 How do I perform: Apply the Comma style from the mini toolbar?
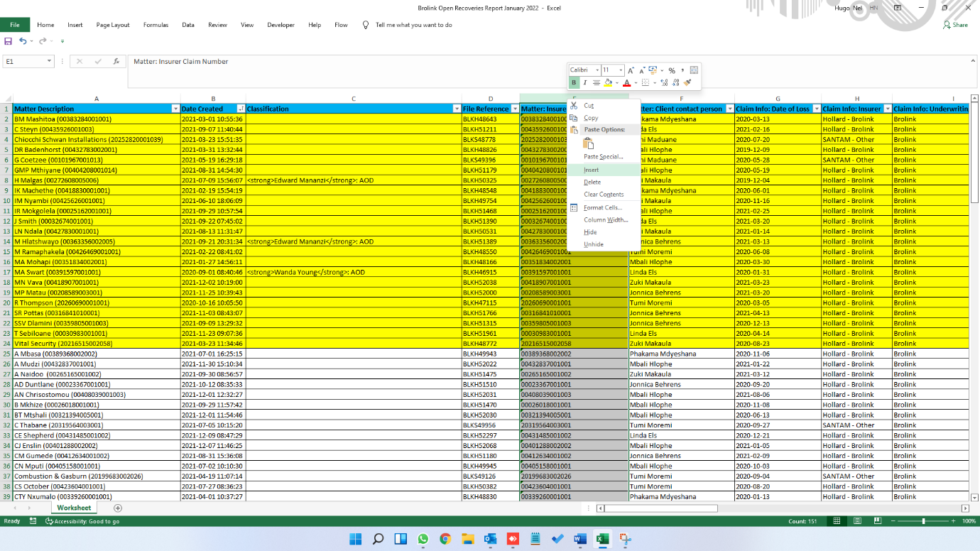point(682,70)
